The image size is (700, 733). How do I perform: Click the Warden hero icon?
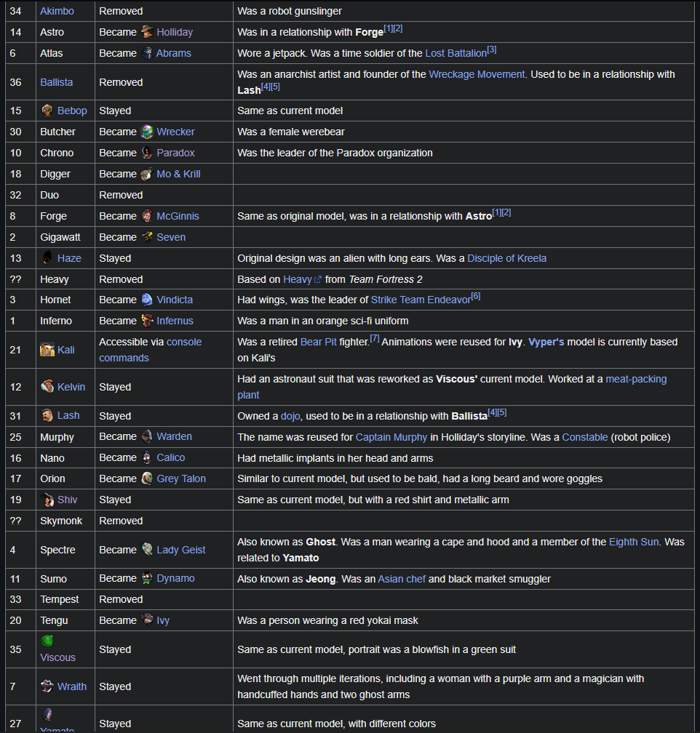tap(148, 436)
